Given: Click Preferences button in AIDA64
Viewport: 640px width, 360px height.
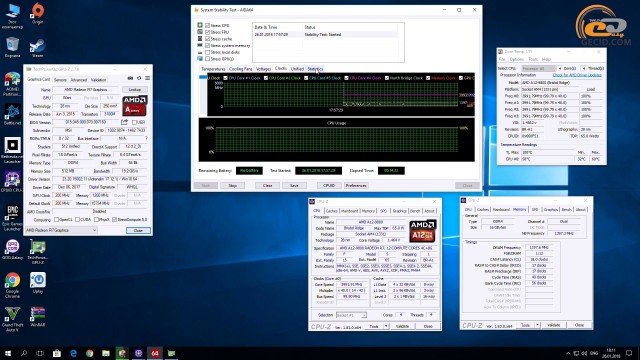Looking at the screenshot, I should point(356,186).
